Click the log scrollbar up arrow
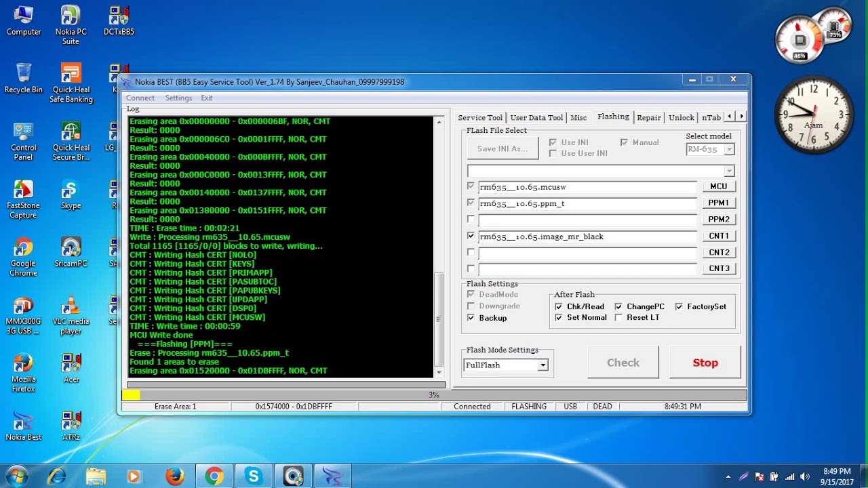 439,122
